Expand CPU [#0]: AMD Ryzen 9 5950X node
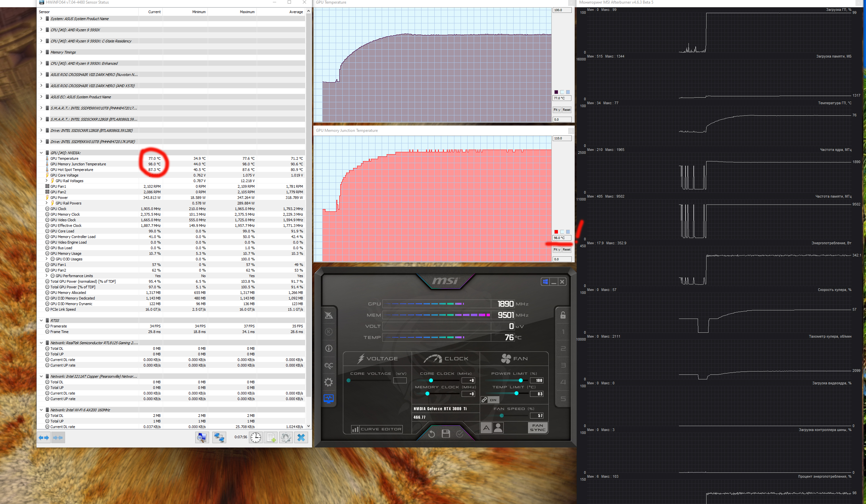 coord(41,30)
